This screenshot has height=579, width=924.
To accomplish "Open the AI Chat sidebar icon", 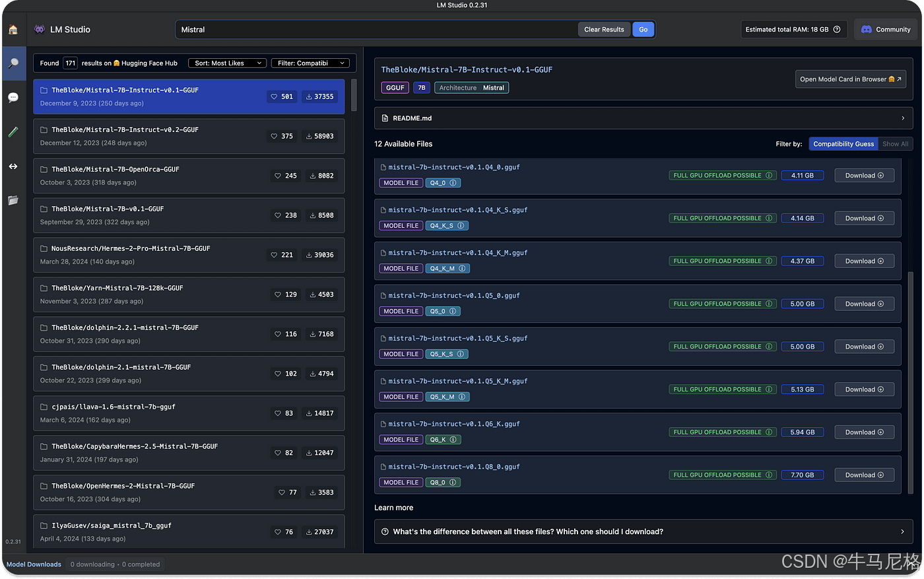I will (13, 98).
